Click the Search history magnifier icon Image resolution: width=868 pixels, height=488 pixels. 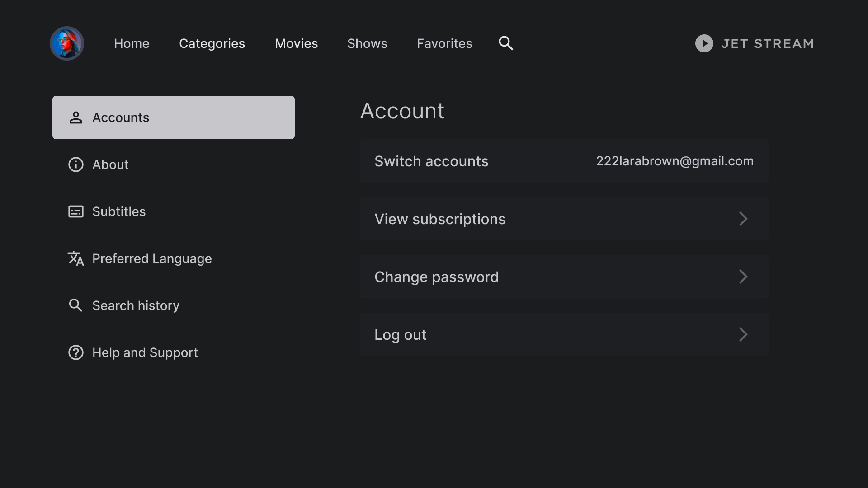tap(75, 305)
